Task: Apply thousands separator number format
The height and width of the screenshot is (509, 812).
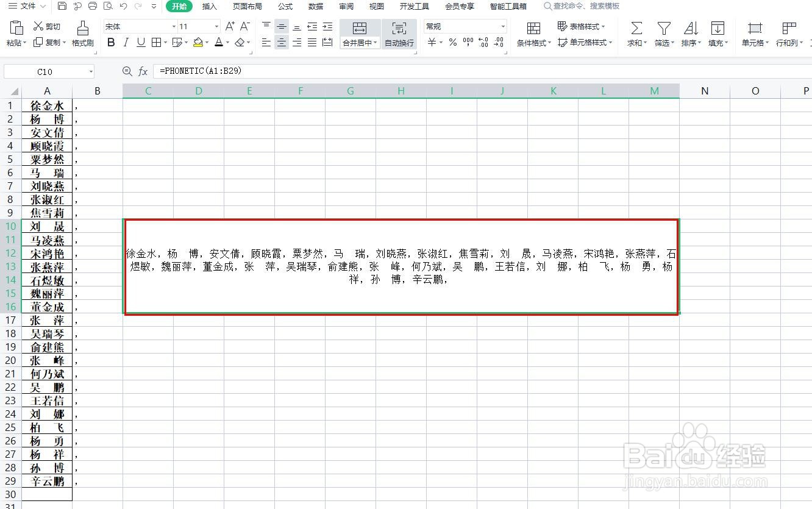Action: pyautogui.click(x=468, y=42)
